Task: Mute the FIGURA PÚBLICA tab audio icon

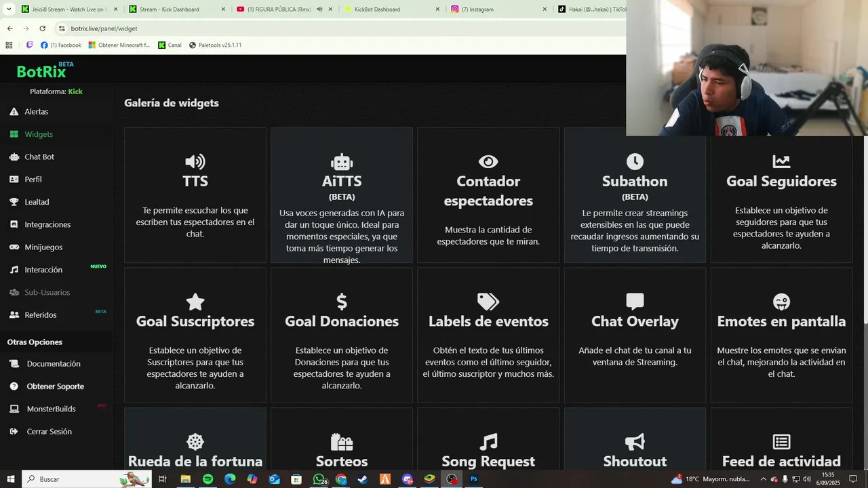Action: pos(319,9)
